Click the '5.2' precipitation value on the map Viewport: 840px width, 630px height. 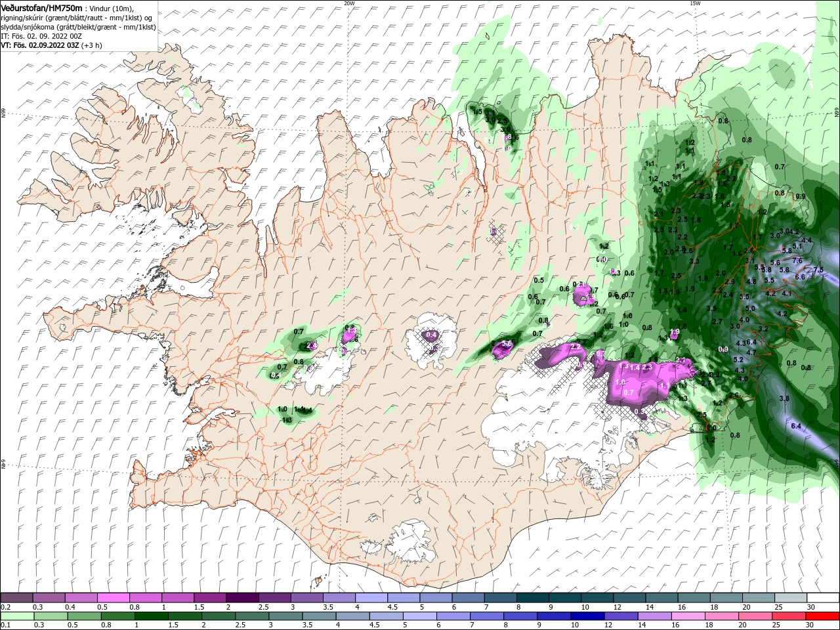click(738, 360)
